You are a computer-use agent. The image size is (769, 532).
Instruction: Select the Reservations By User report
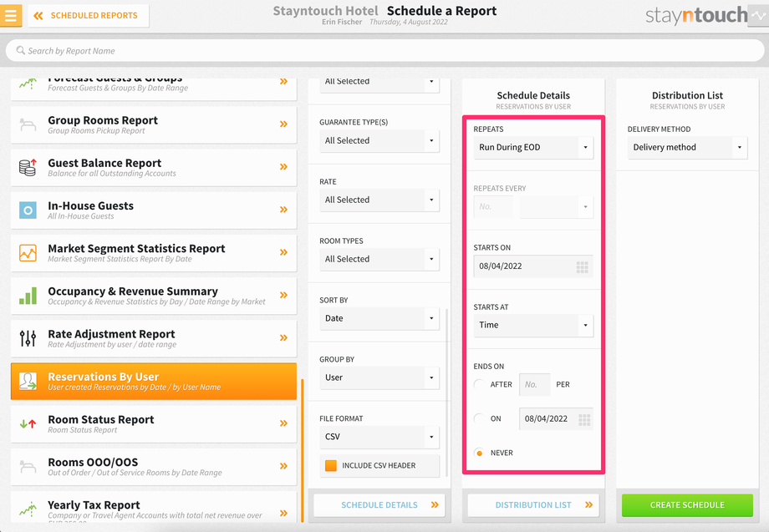pyautogui.click(x=154, y=382)
